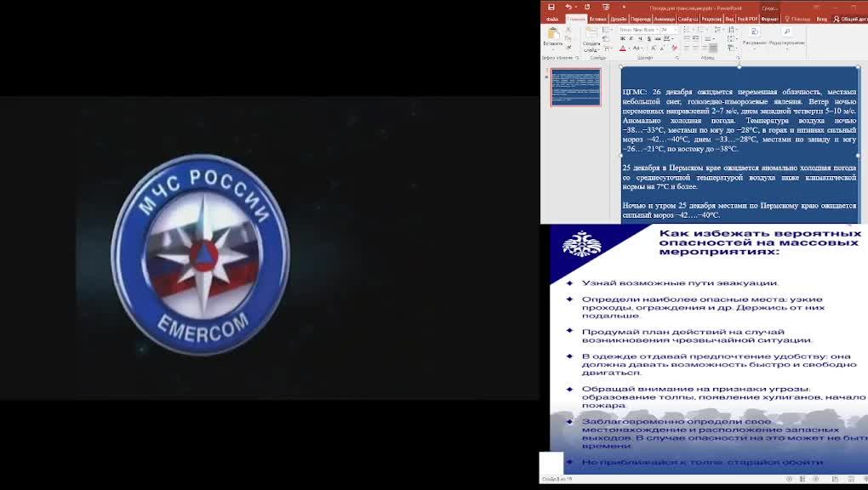Open the Слайд-шоу ribbon tab

coord(688,19)
